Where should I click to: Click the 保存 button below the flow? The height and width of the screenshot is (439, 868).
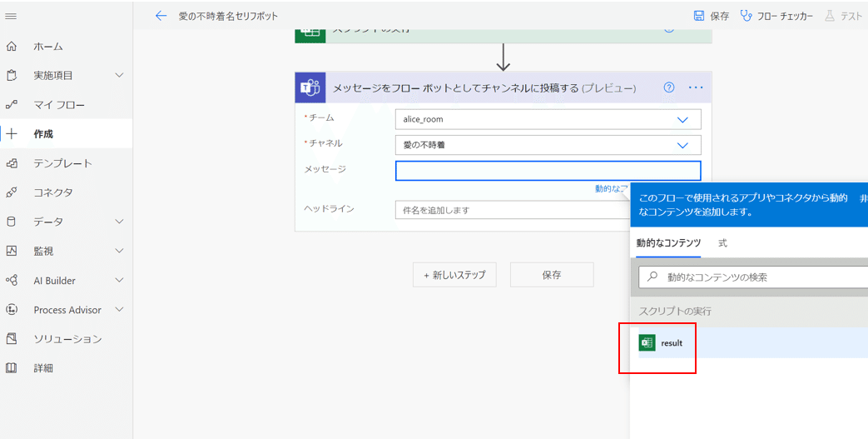[551, 275]
